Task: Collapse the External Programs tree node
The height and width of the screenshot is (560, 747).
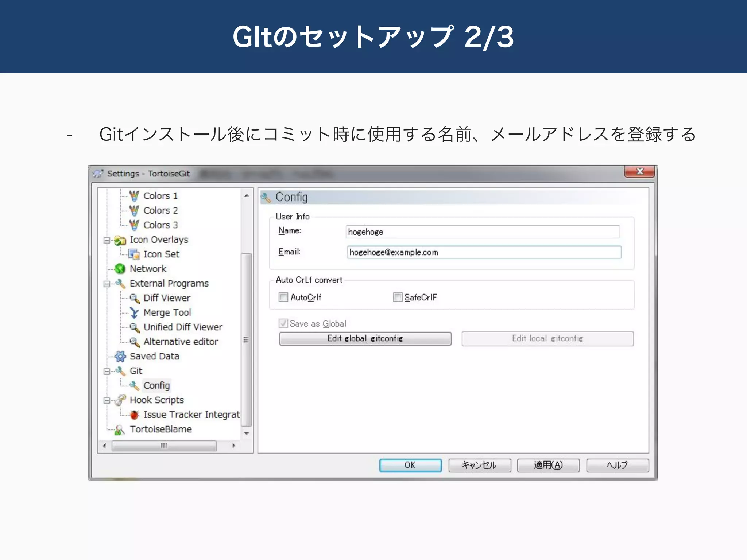Action: (107, 284)
